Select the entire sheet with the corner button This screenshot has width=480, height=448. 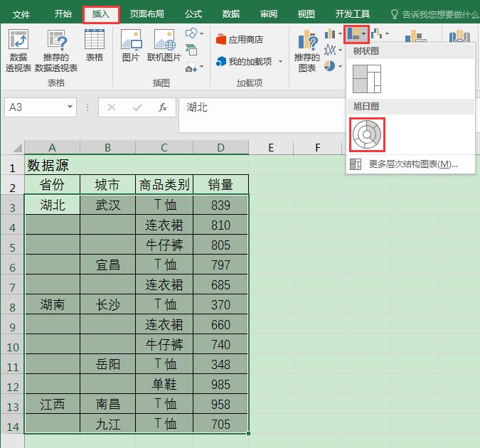pos(18,148)
